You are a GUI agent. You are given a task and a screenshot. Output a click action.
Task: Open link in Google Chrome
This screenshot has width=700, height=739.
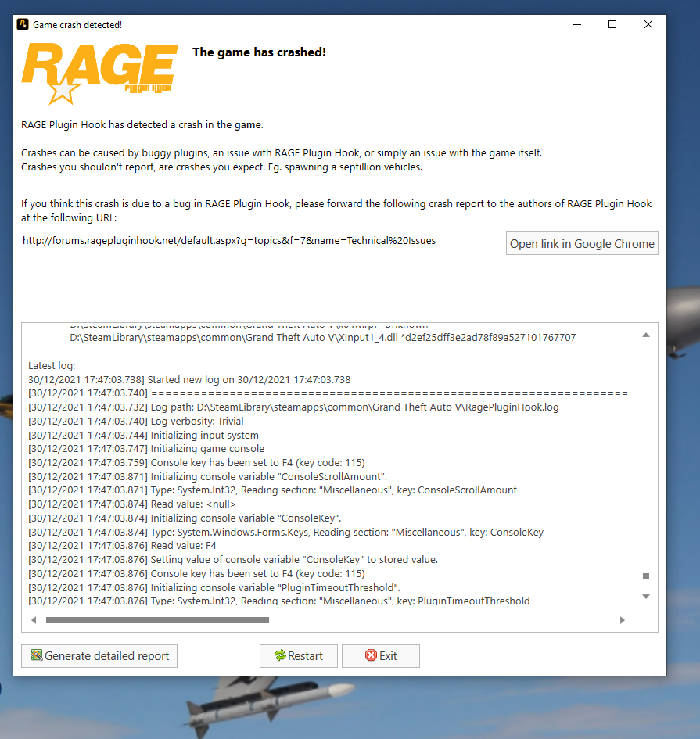[x=582, y=243]
